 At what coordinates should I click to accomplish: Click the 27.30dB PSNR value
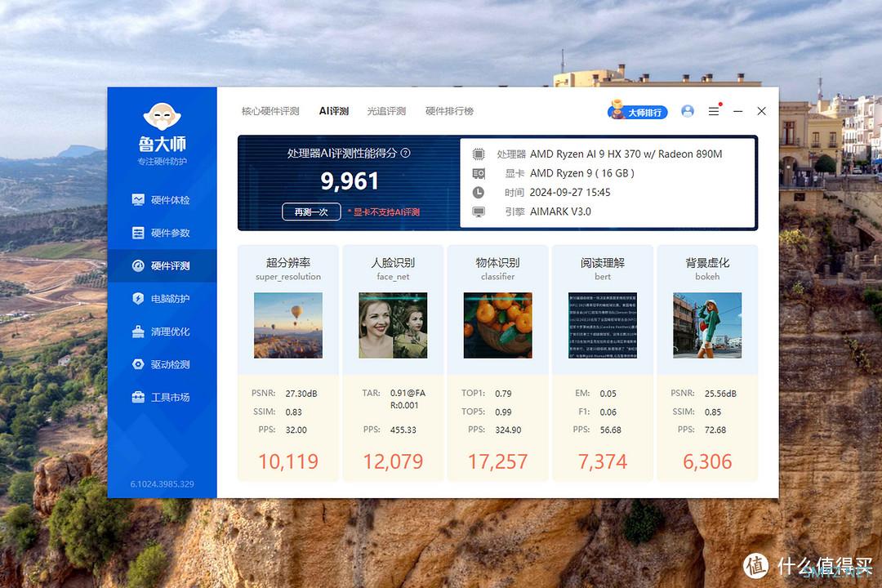coord(301,394)
